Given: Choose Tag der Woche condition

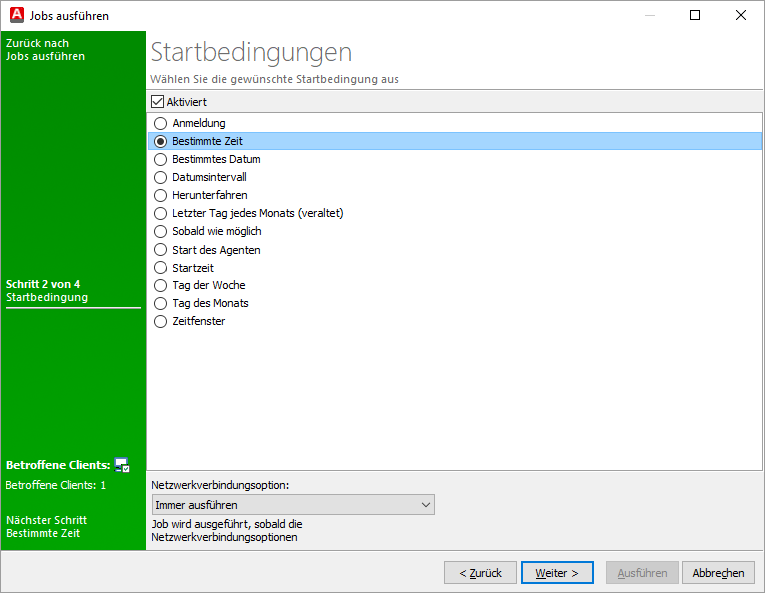Looking at the screenshot, I should tap(161, 285).
